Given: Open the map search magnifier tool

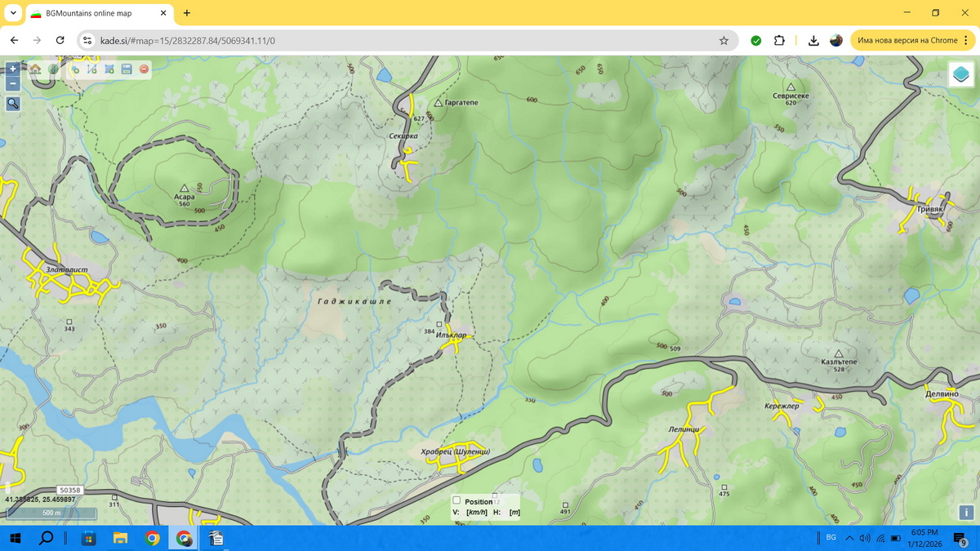Looking at the screenshot, I should [13, 103].
